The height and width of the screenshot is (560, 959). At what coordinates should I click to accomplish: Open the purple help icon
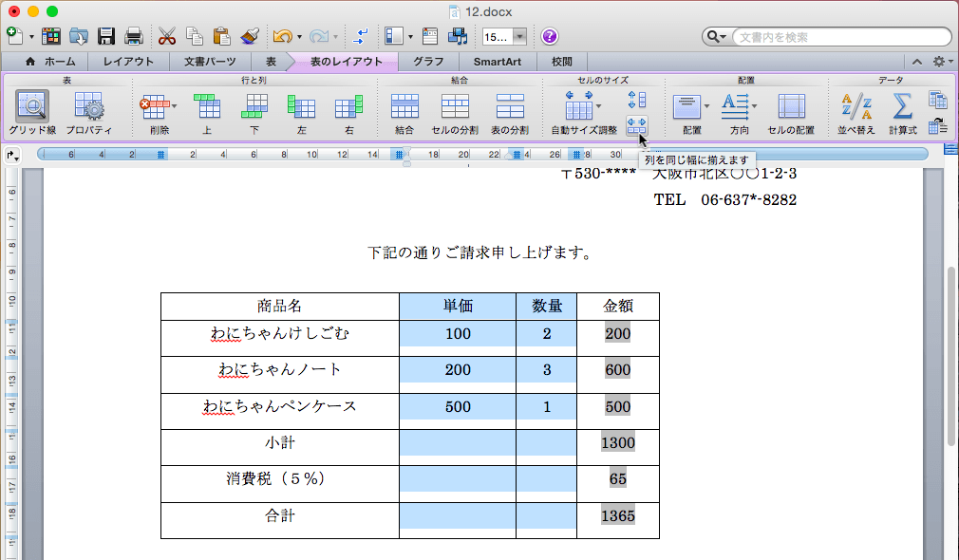[x=549, y=37]
